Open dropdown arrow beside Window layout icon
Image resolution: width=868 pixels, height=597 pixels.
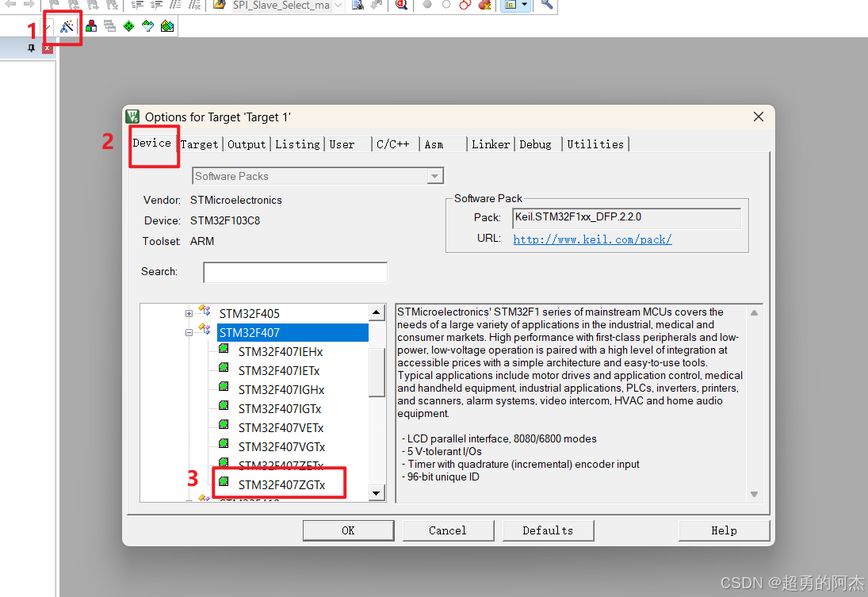click(524, 5)
